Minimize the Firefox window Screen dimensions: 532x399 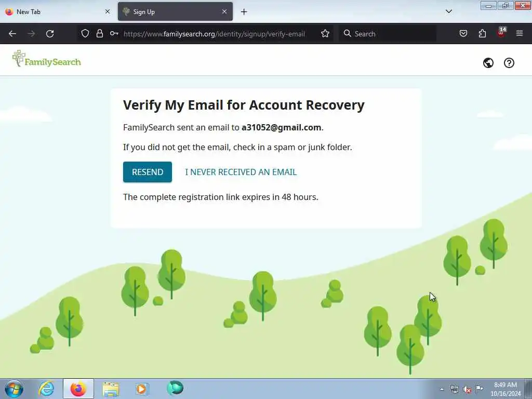tap(488, 5)
